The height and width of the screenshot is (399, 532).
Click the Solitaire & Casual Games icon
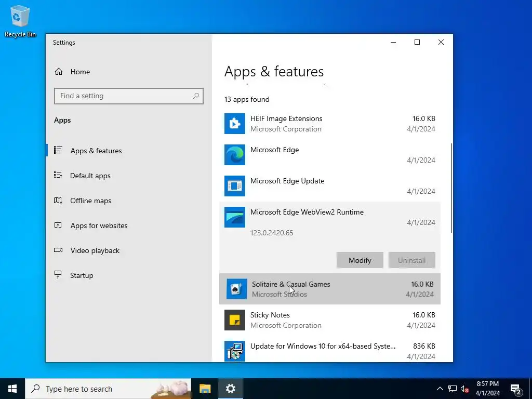pyautogui.click(x=236, y=289)
